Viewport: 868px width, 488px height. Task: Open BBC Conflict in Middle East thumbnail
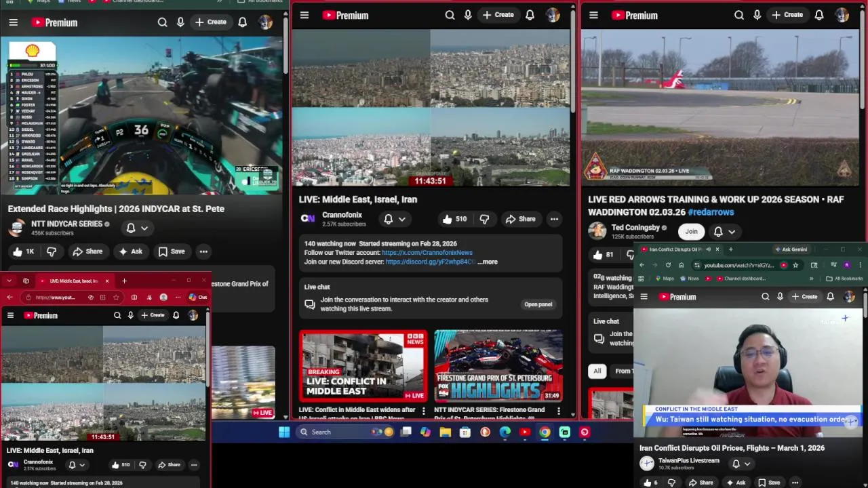(363, 365)
